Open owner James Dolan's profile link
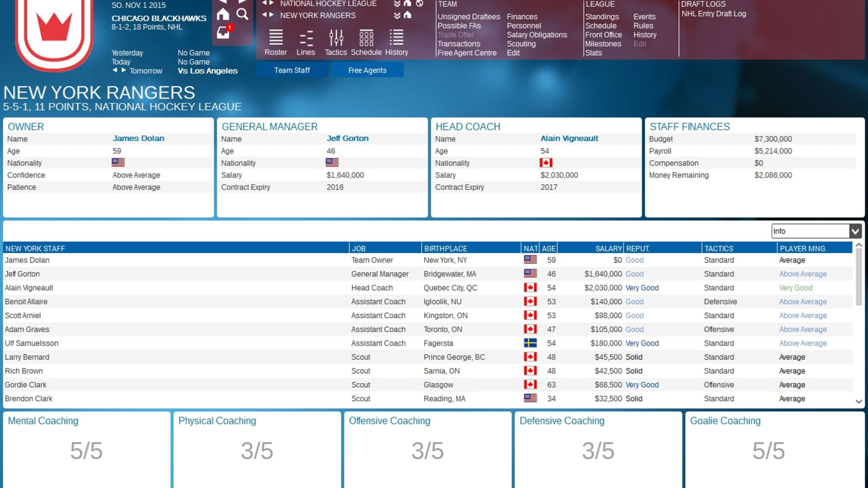This screenshot has width=868, height=488. [x=138, y=138]
